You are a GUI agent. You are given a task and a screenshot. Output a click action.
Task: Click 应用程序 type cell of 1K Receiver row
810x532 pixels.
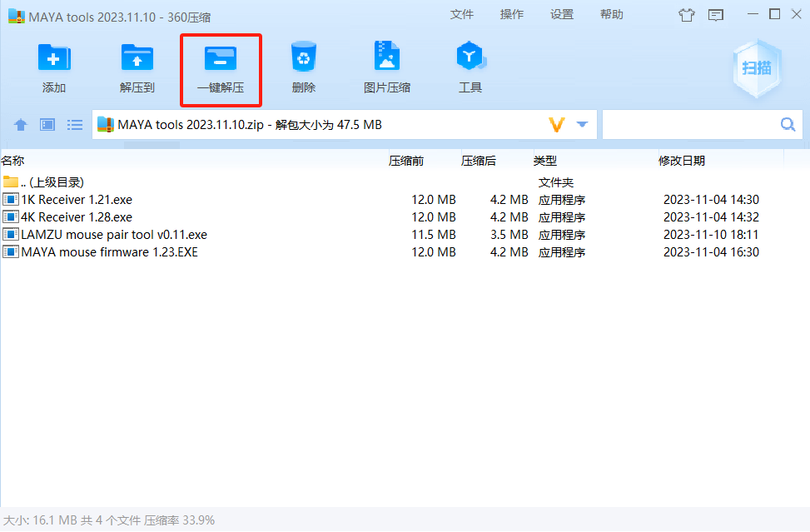(562, 200)
